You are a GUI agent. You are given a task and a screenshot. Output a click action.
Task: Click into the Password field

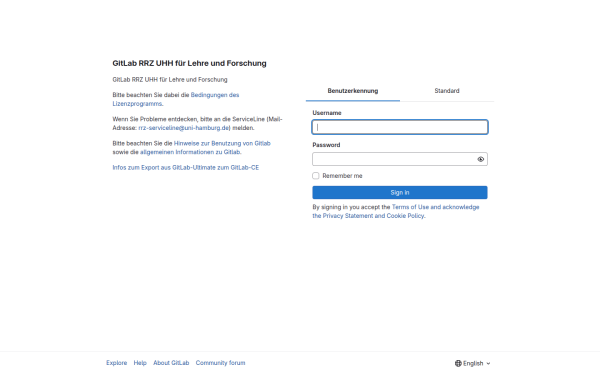tap(394, 159)
